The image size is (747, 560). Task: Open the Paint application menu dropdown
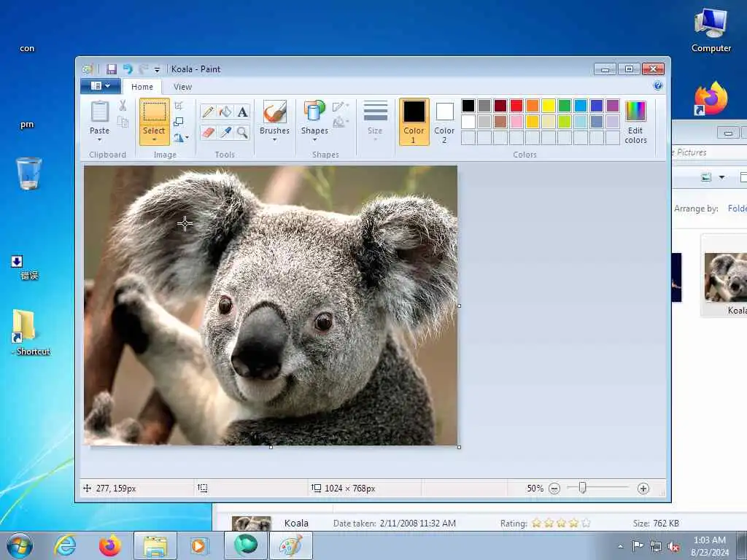coord(101,86)
